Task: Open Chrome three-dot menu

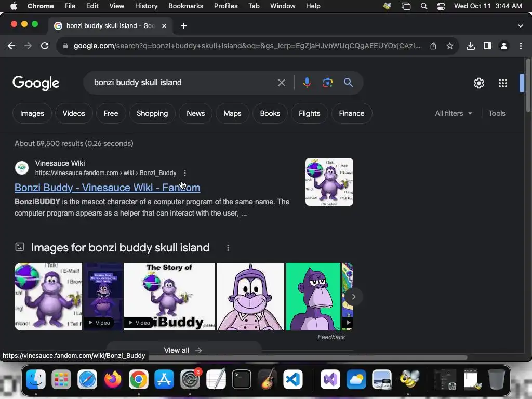Action: (x=521, y=46)
